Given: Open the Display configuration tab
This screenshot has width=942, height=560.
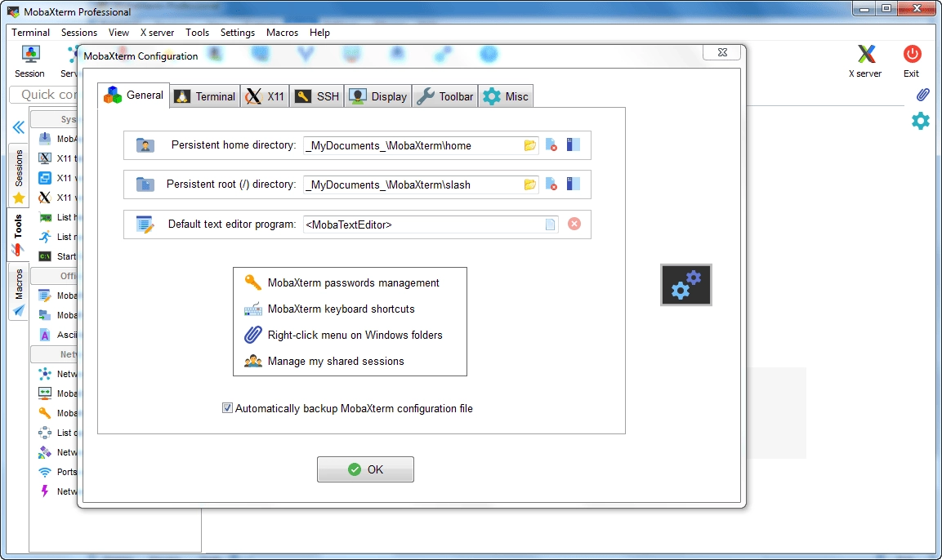Looking at the screenshot, I should click(x=378, y=96).
